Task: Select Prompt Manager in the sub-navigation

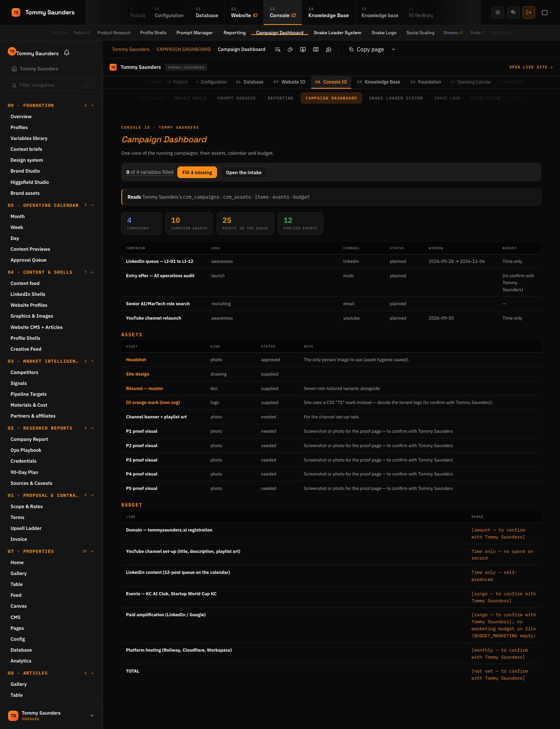Action: coord(194,33)
